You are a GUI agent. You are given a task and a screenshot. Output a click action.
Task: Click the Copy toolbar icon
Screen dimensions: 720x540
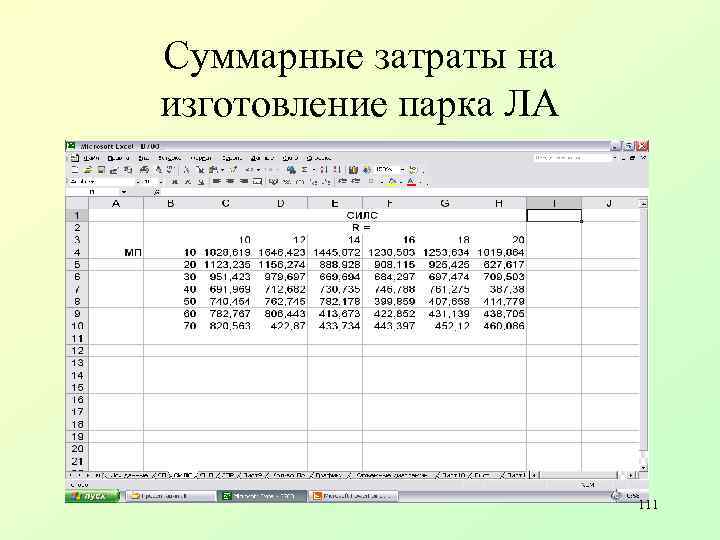[x=200, y=169]
